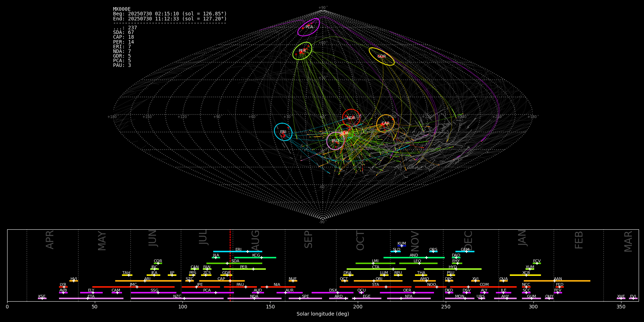Click the End: 20250730 11:12:33 timestamp line

(x=170, y=19)
